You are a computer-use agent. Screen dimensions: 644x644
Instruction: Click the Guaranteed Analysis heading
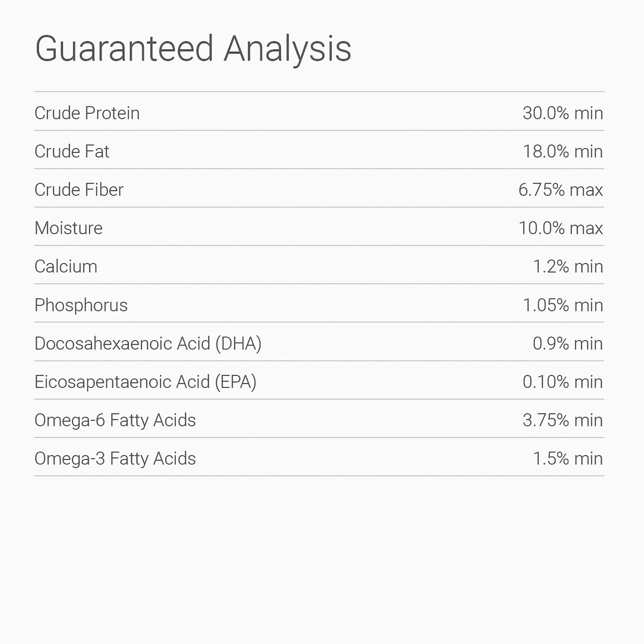tap(193, 49)
